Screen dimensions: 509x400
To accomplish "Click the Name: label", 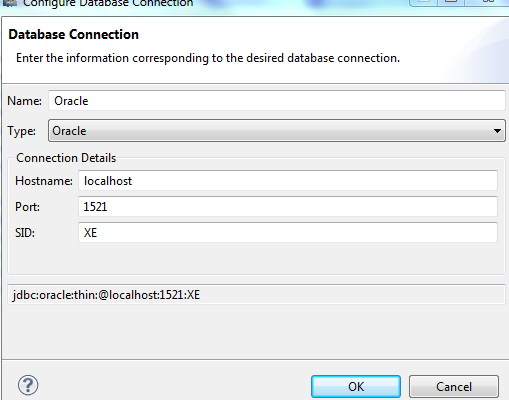I will click(24, 101).
